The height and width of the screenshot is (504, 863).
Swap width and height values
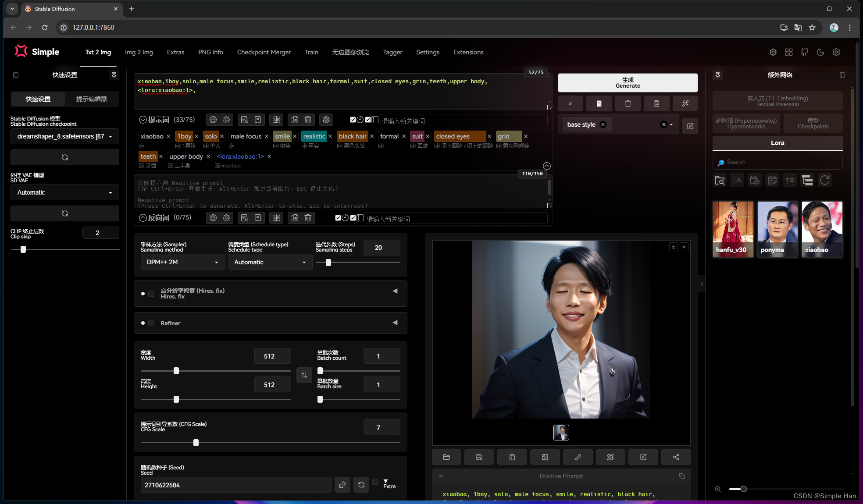[304, 375]
